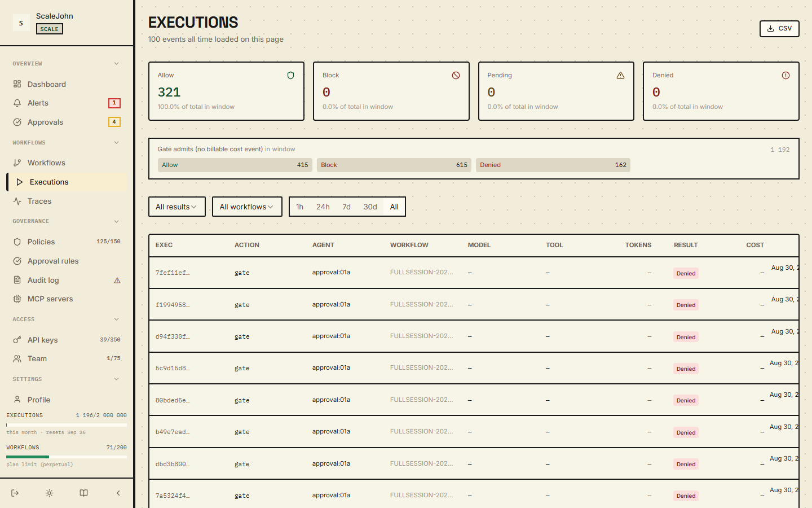Viewport: 812px width, 508px height.
Task: Click the SCALE plan badge
Action: tap(50, 29)
